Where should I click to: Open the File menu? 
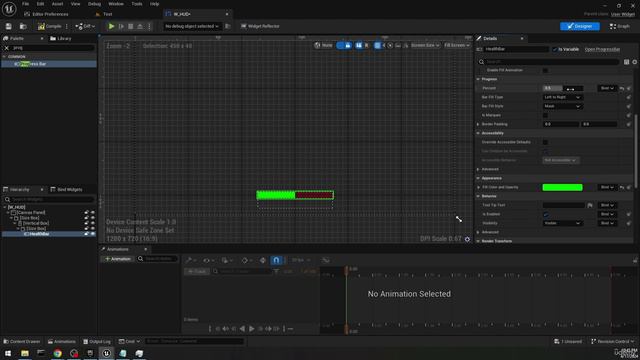pyautogui.click(x=25, y=4)
